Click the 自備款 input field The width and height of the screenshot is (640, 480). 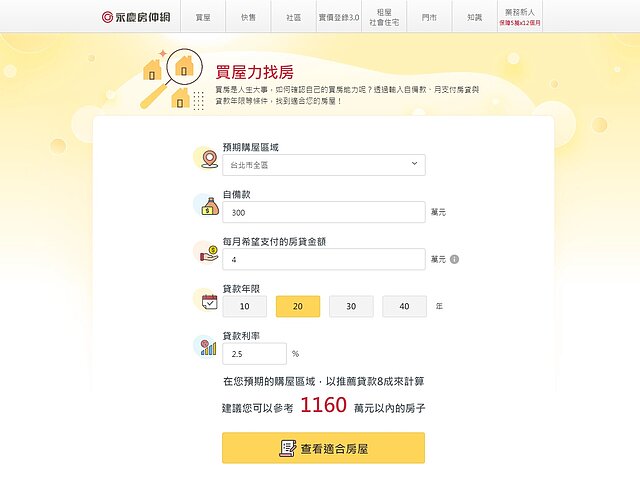point(324,212)
